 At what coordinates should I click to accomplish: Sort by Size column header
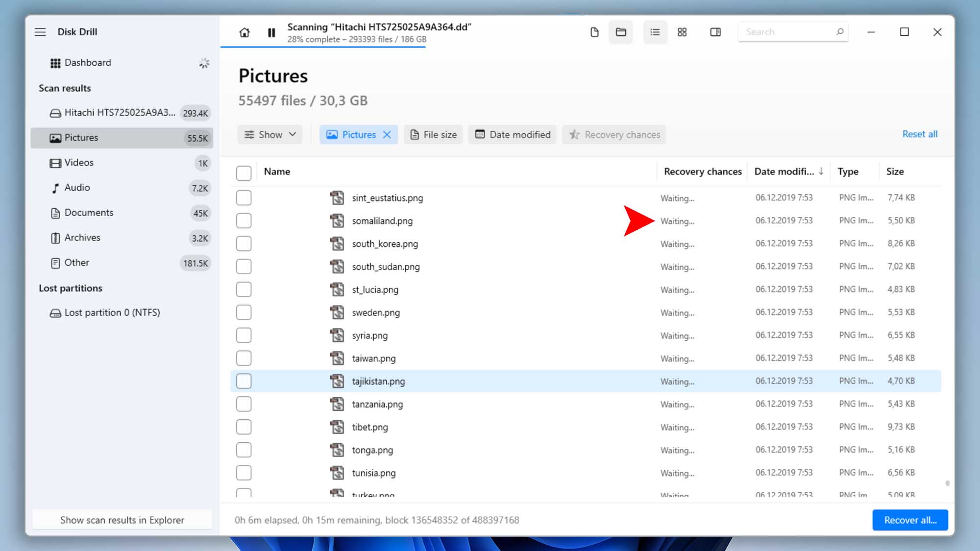(x=895, y=171)
